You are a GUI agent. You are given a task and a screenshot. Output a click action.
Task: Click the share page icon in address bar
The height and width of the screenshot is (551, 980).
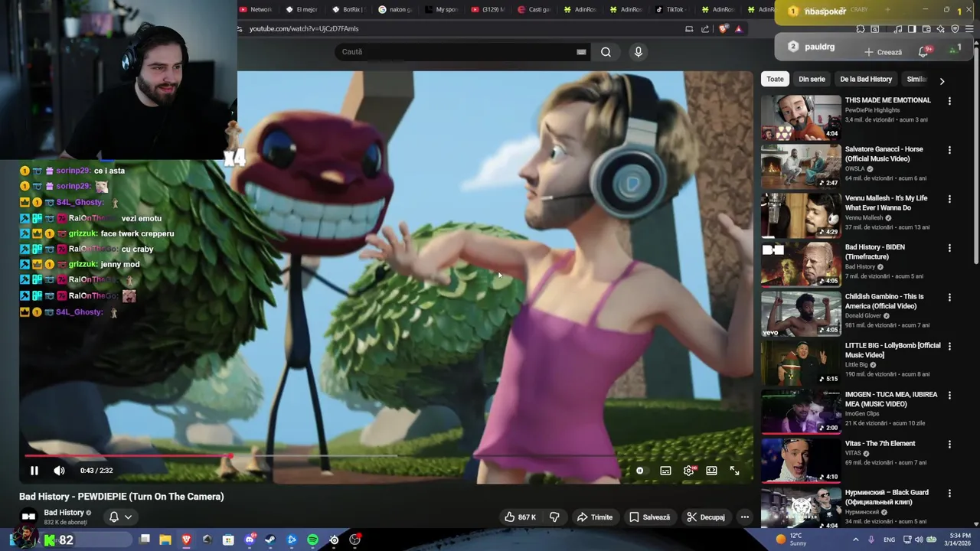[705, 29]
